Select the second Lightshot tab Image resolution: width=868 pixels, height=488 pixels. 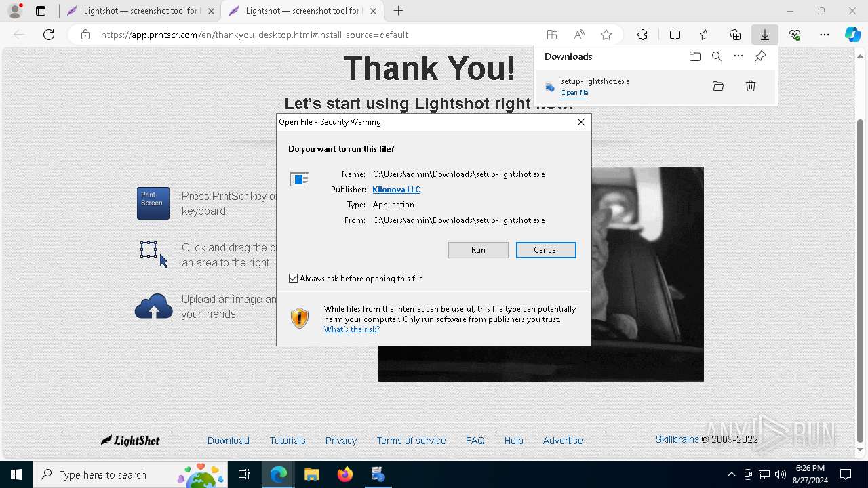(301, 11)
